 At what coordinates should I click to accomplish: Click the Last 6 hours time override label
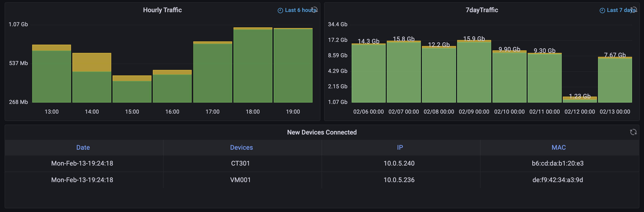(300, 10)
